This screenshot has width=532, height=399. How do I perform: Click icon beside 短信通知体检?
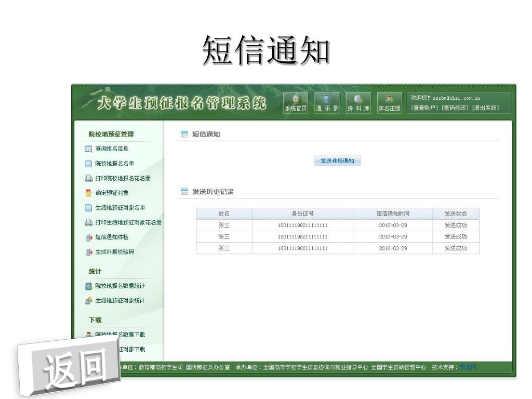tap(88, 237)
